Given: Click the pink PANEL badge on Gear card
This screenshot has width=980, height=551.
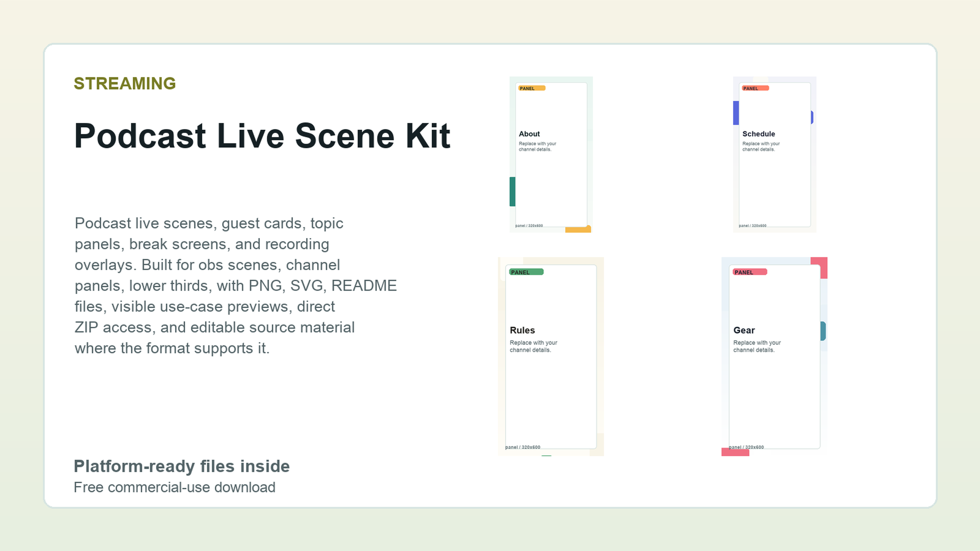Looking at the screenshot, I should [750, 272].
